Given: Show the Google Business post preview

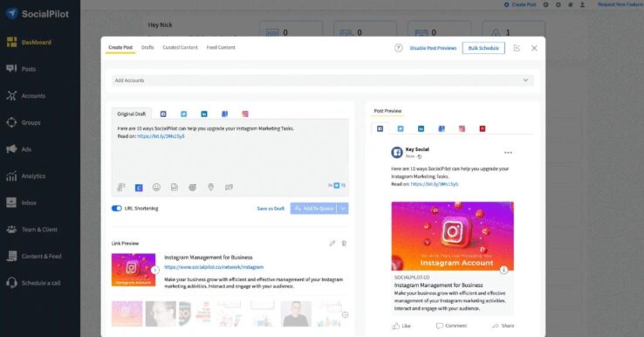Looking at the screenshot, I should tap(442, 128).
